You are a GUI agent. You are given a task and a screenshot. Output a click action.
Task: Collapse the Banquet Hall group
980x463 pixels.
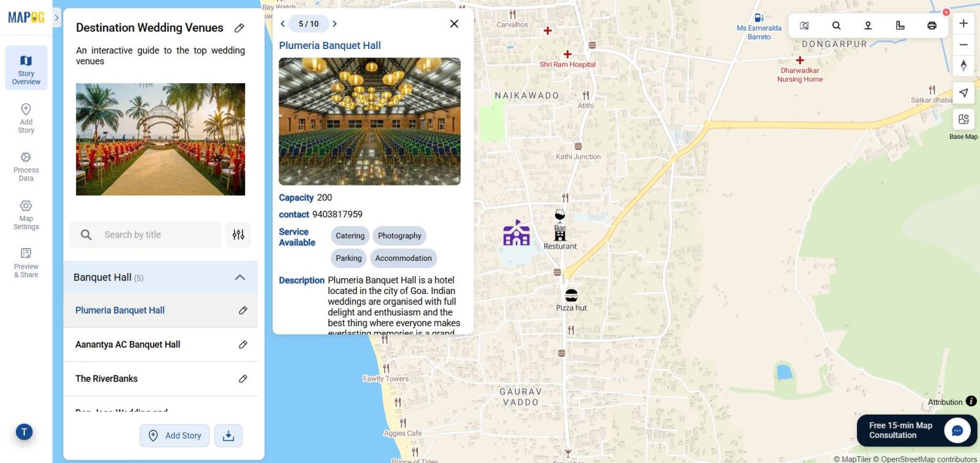(x=240, y=277)
